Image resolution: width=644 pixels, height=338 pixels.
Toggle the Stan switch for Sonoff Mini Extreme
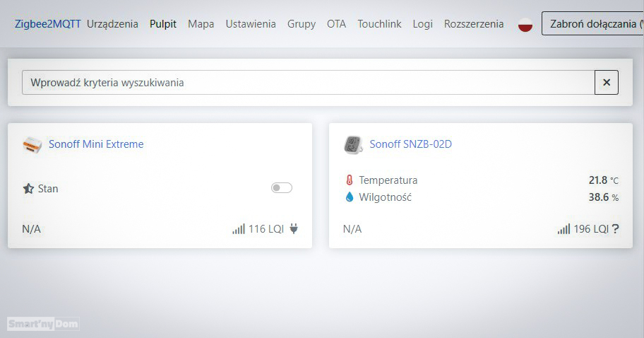(282, 188)
